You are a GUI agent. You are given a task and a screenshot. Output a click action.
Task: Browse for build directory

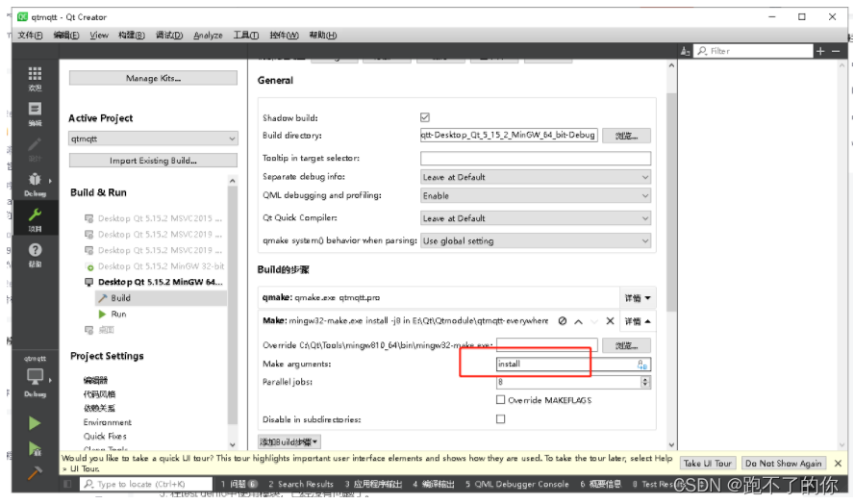tap(626, 135)
